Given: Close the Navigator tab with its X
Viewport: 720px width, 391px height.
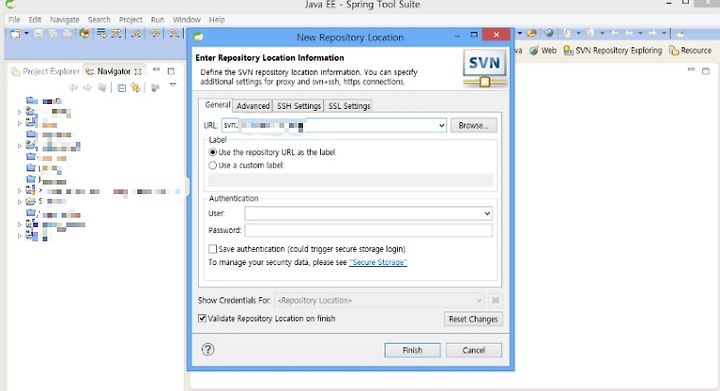Looking at the screenshot, I should point(137,72).
